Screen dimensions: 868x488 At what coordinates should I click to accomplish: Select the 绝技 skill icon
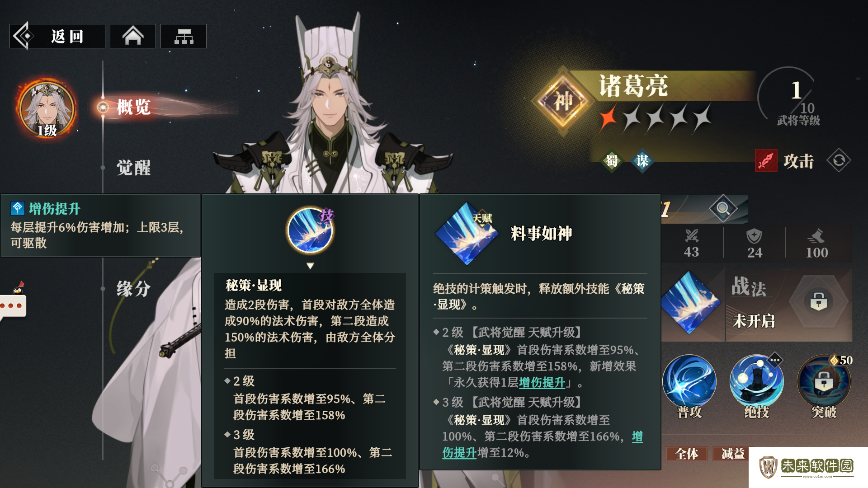coord(757,381)
